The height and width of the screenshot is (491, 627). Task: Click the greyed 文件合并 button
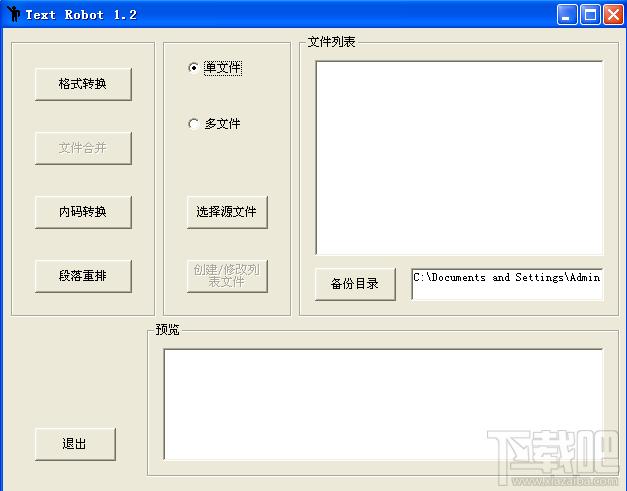(83, 148)
